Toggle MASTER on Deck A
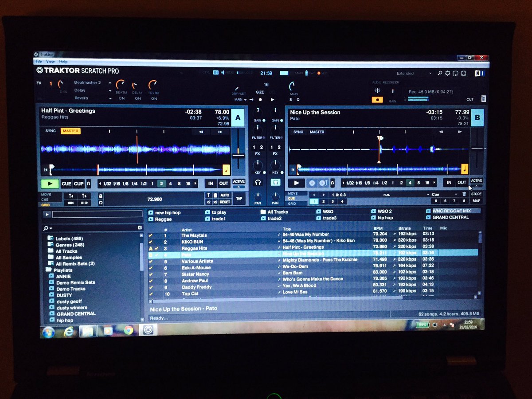 tap(70, 131)
